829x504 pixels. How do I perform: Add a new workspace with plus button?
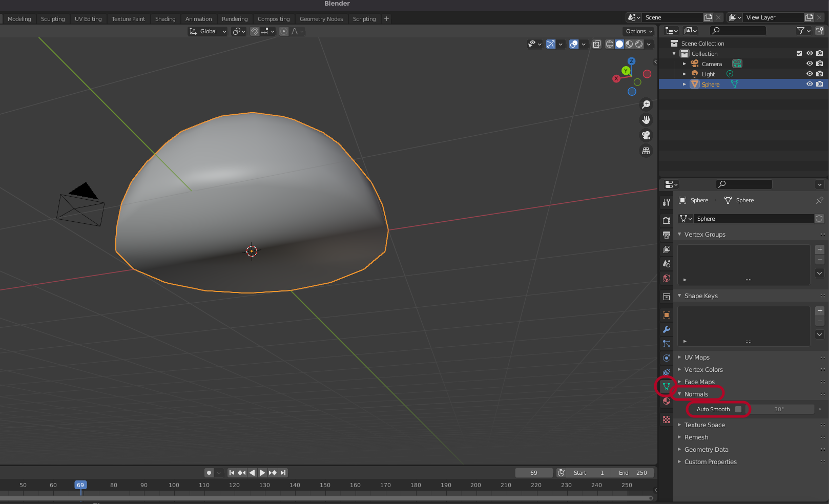pyautogui.click(x=386, y=19)
